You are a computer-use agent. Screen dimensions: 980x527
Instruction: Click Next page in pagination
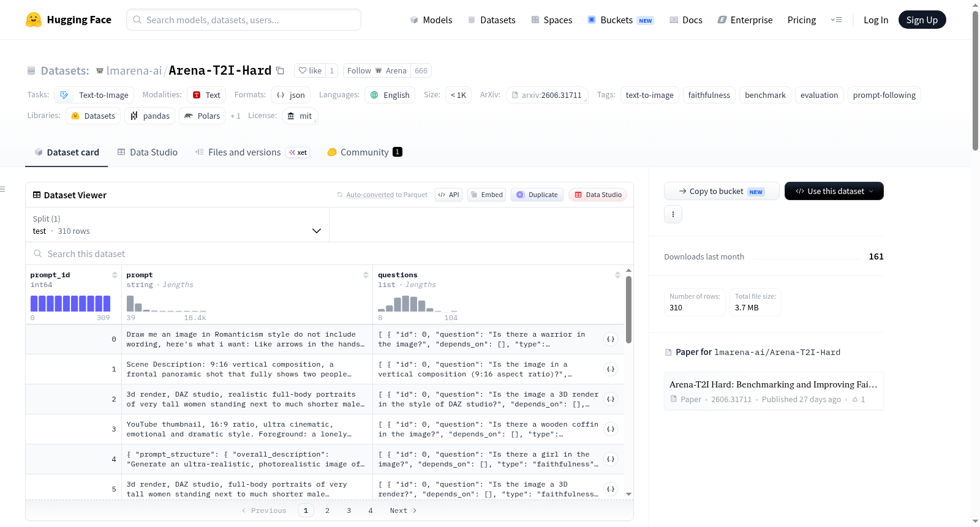403,510
